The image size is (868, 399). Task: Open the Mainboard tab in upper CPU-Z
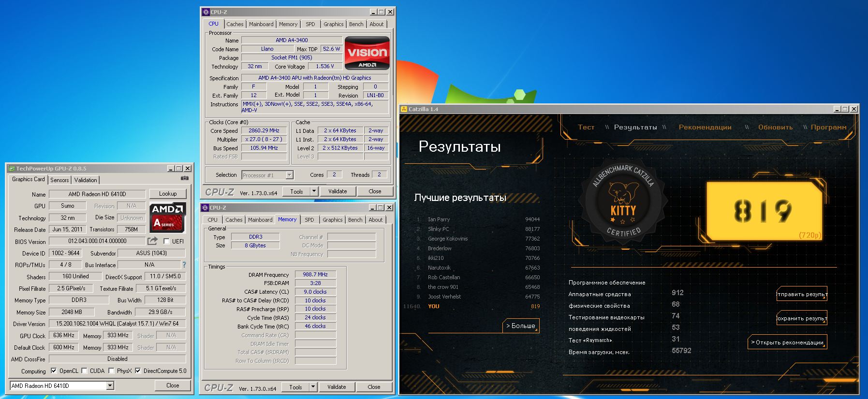pyautogui.click(x=261, y=24)
